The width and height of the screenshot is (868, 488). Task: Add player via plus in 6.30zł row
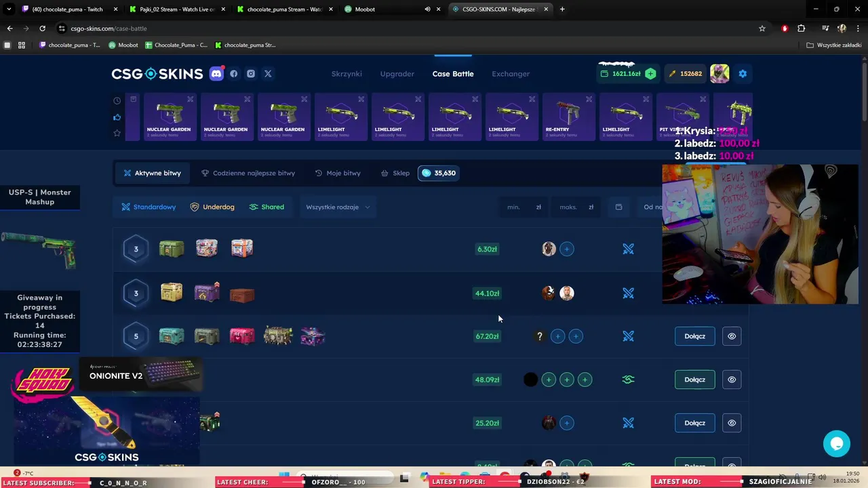[x=567, y=249]
